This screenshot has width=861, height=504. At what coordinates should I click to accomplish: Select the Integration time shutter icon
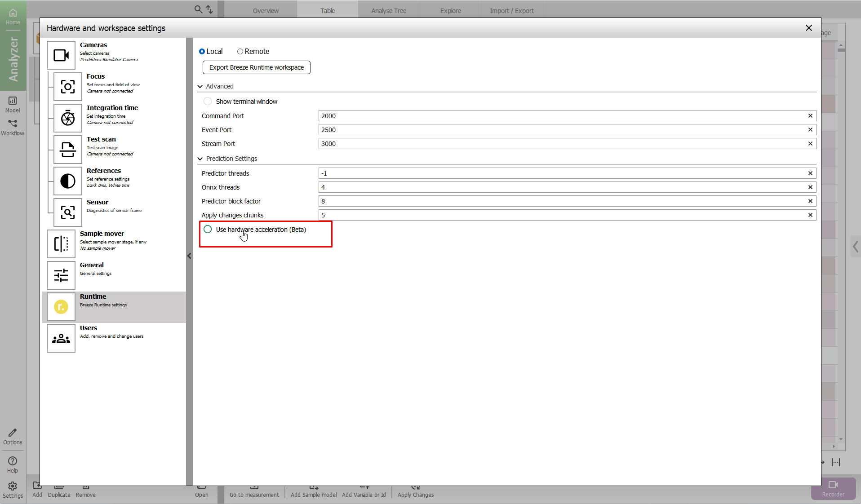[68, 118]
